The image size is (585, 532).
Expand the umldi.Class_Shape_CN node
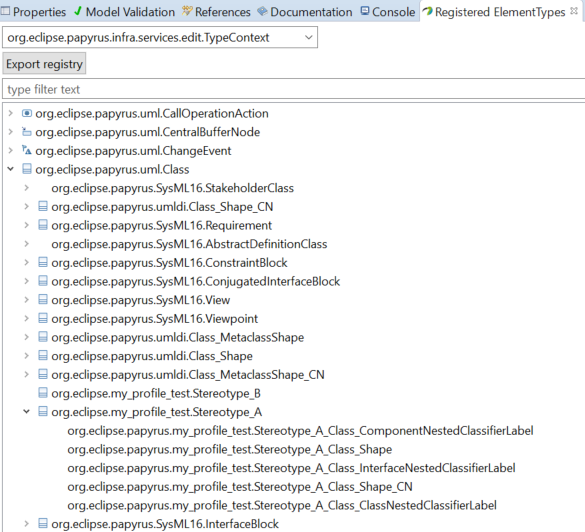26,206
